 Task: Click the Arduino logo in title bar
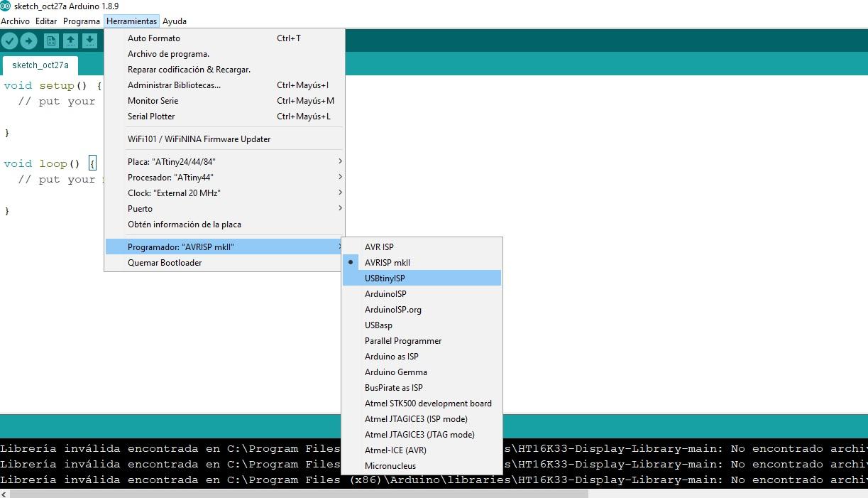point(6,6)
